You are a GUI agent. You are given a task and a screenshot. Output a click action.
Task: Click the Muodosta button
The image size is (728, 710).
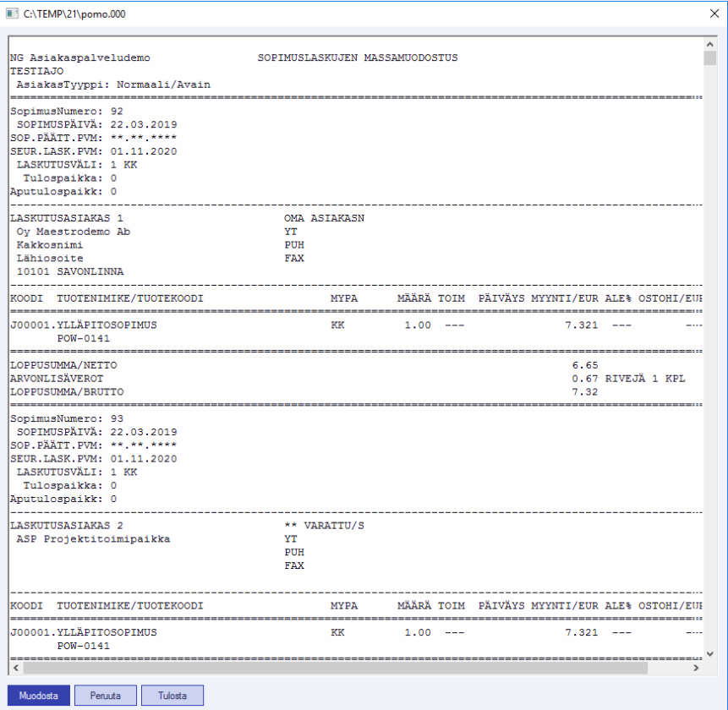pyautogui.click(x=39, y=695)
